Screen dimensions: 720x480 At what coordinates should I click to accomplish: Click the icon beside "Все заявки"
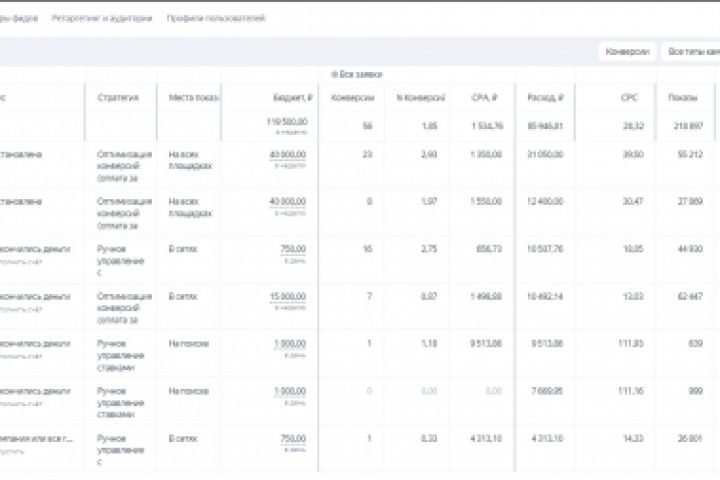pos(334,74)
